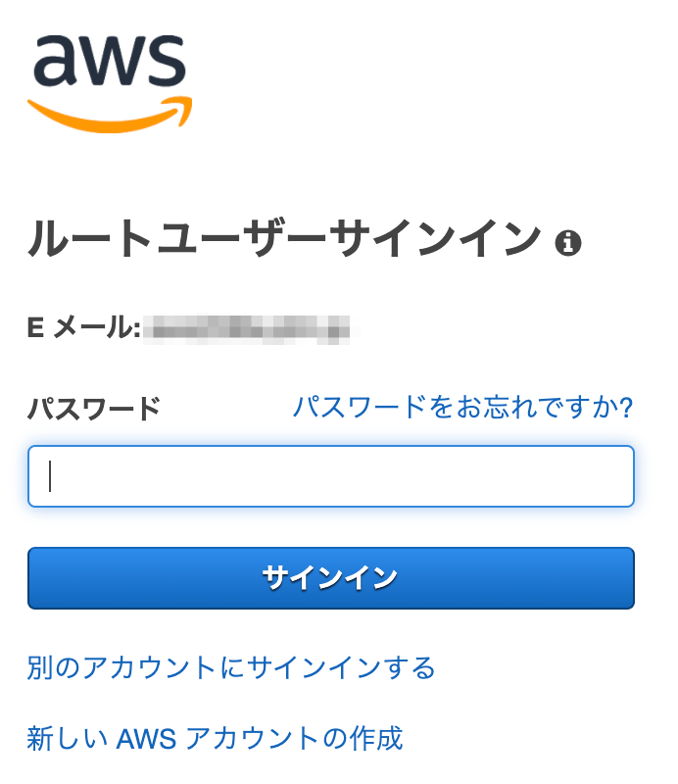Select the root user sign-in title text
Screen dimensions: 678x784
[284, 240]
